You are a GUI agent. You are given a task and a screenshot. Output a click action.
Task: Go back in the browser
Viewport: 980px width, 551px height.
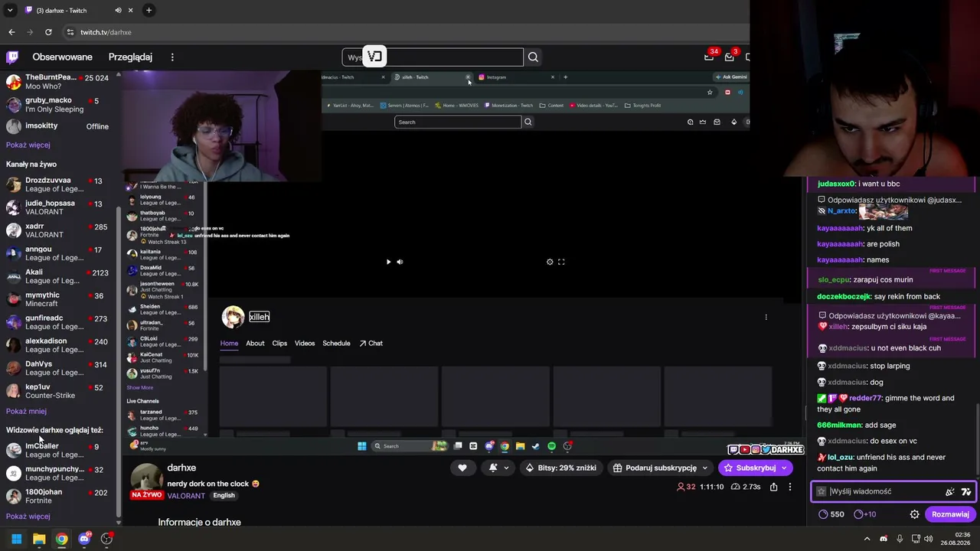coord(11,32)
